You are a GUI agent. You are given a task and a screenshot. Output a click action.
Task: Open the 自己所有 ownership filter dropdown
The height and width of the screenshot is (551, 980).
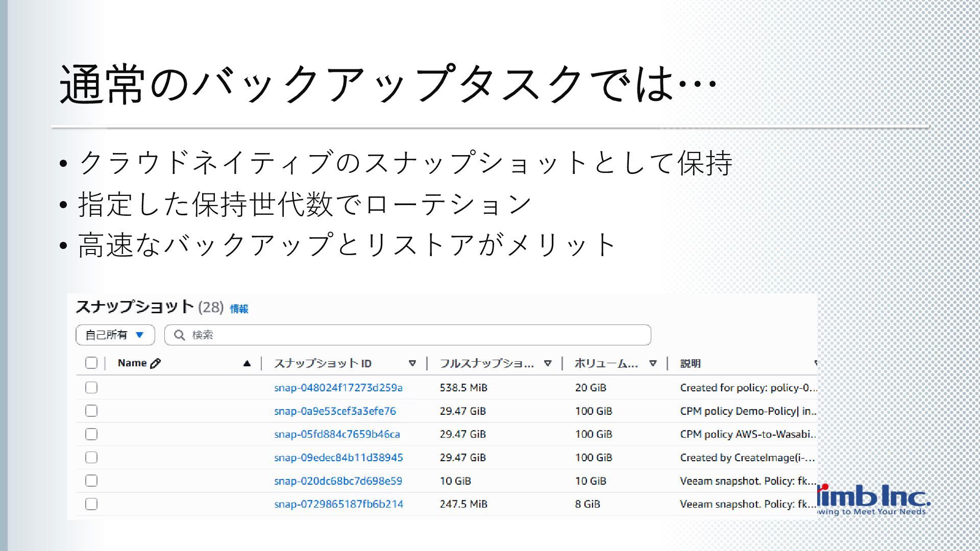pyautogui.click(x=115, y=335)
